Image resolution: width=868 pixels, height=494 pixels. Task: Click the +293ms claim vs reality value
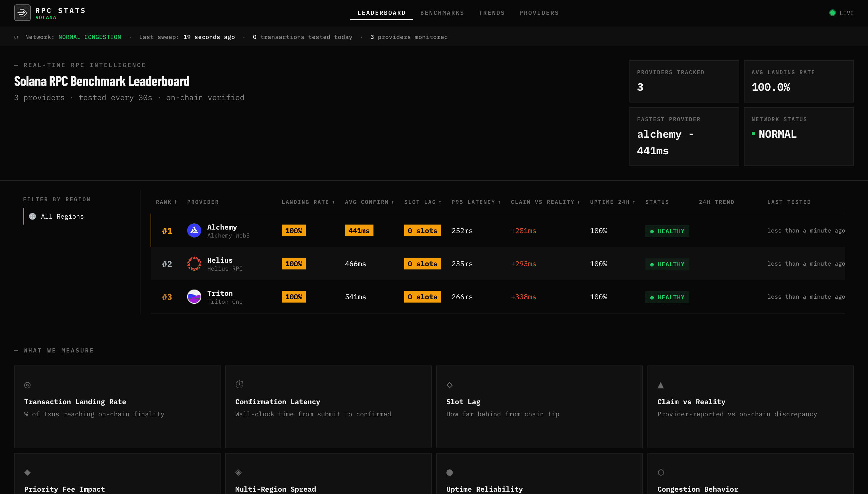point(523,264)
